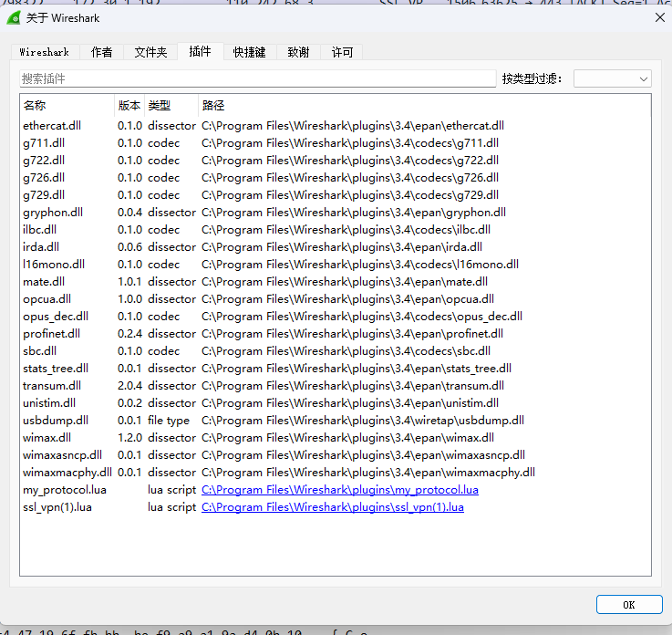Open the ssl_vpn(1).lua path link
This screenshot has width=672, height=635.
click(x=333, y=507)
